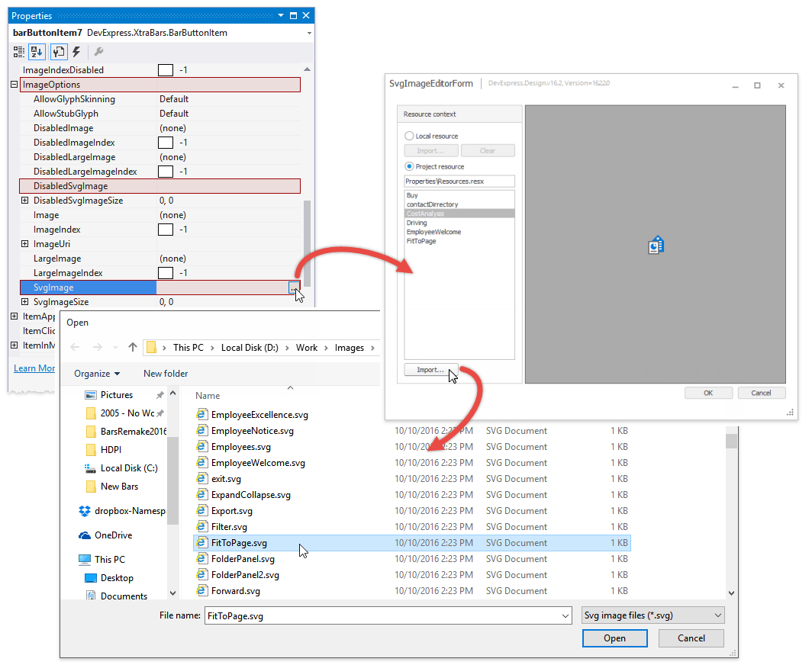
Task: Switch to categorized view in Properties toolbar
Action: tap(19, 52)
